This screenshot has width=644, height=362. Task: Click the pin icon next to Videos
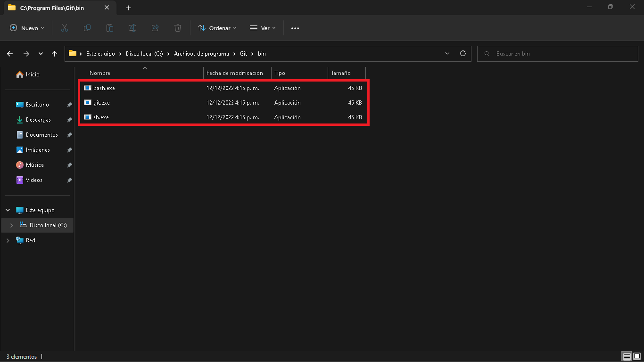69,180
